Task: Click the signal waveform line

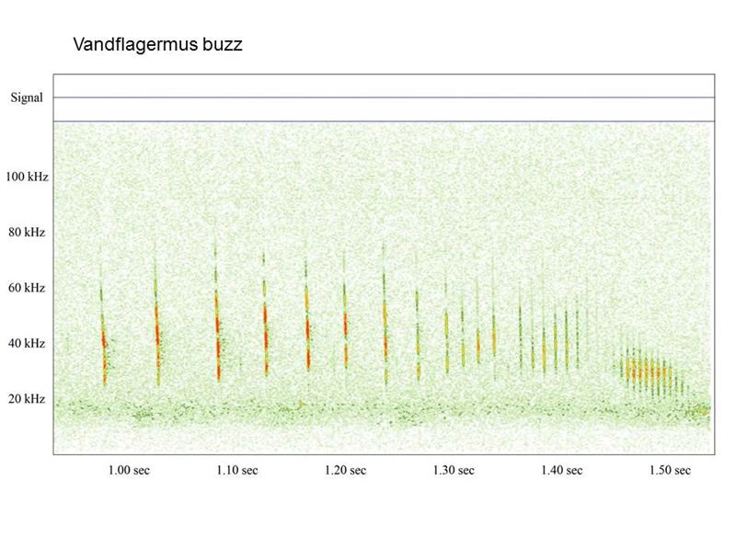Action: click(384, 97)
